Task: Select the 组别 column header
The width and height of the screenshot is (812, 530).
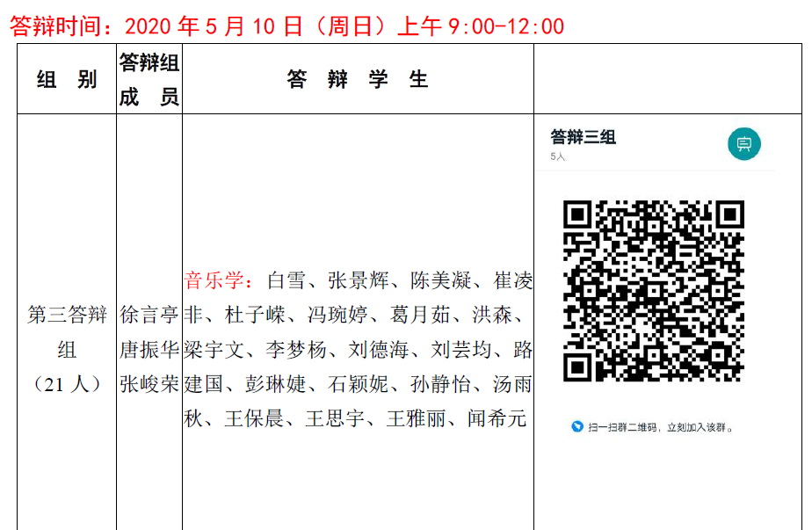Action: coord(67,80)
